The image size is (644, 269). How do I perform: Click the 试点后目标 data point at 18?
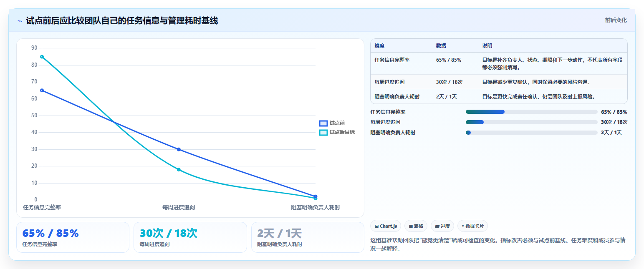click(x=179, y=170)
